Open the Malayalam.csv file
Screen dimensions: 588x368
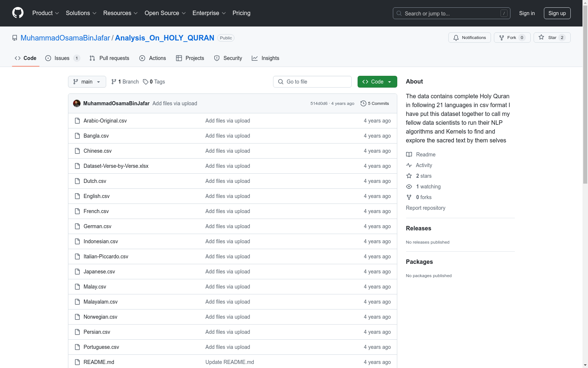[101, 302]
